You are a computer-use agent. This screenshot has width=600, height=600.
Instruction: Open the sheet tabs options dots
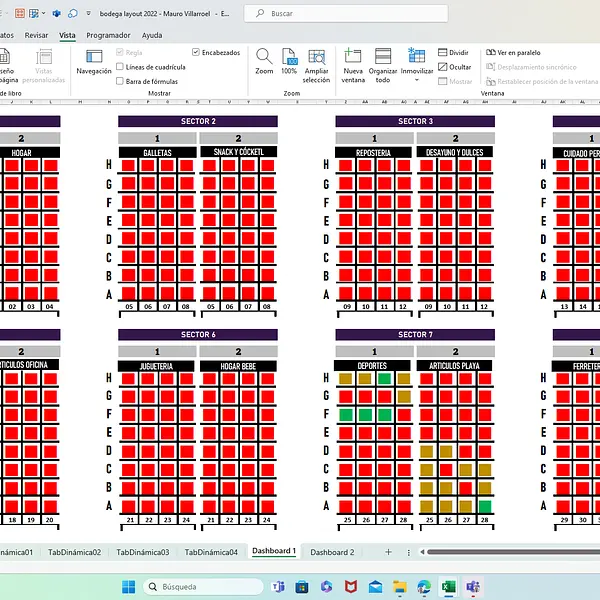click(409, 552)
